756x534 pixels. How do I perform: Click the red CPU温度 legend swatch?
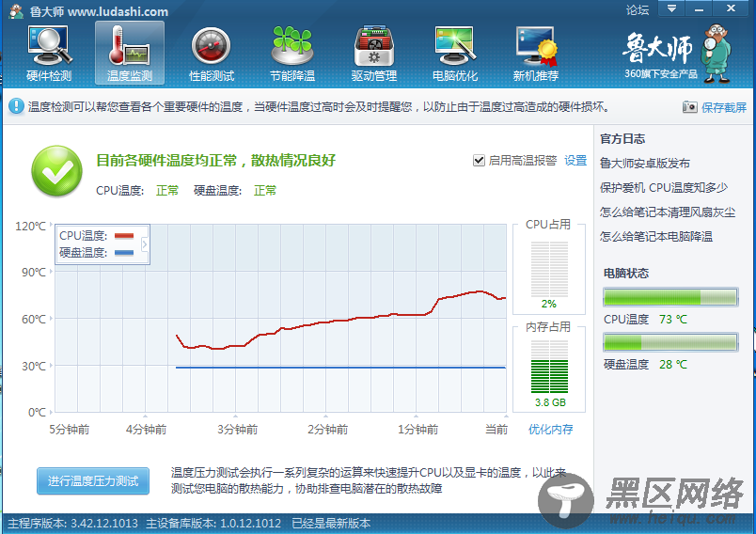tap(124, 236)
